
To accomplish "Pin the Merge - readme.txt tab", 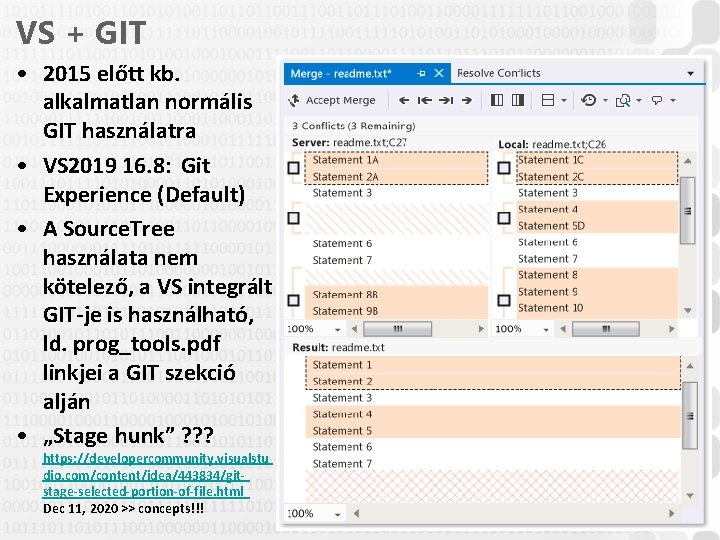I will (421, 73).
